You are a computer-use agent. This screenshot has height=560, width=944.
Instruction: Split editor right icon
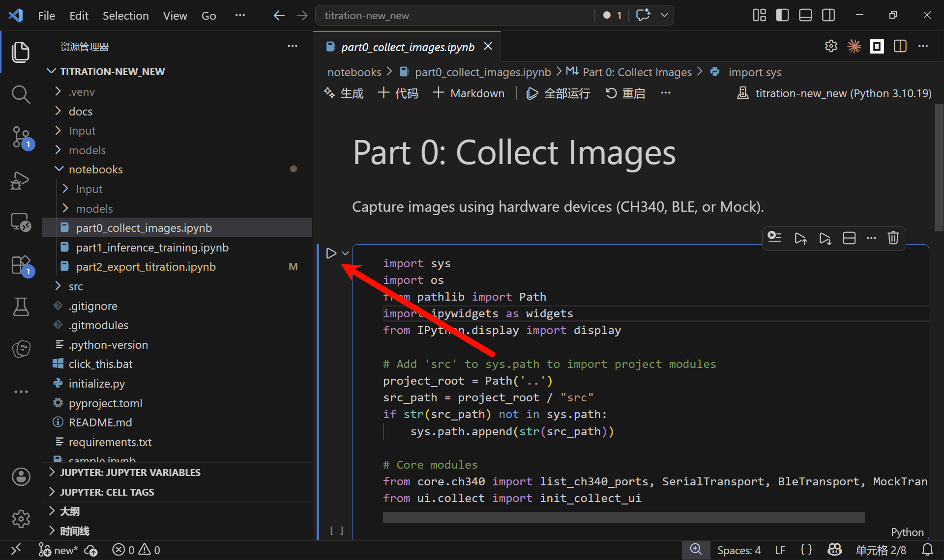pos(900,46)
